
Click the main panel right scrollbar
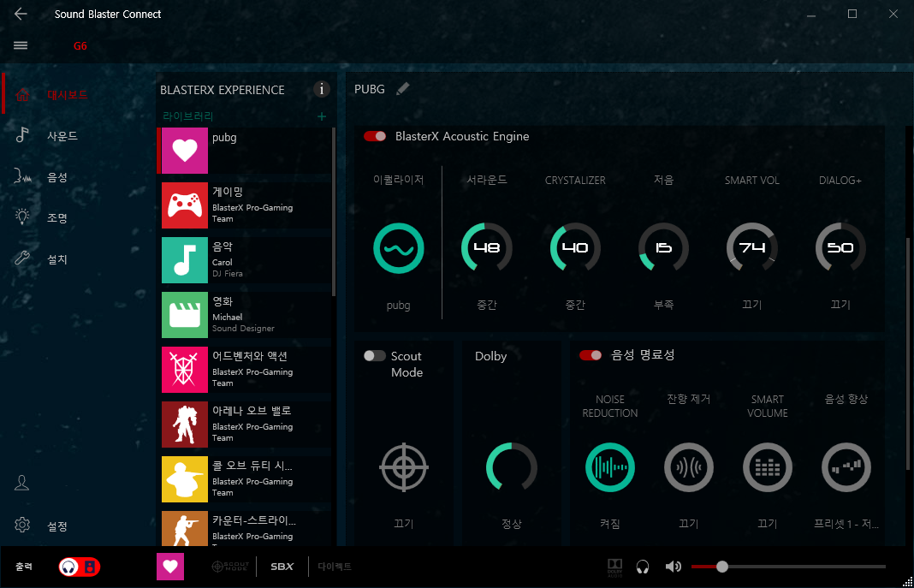click(x=908, y=353)
